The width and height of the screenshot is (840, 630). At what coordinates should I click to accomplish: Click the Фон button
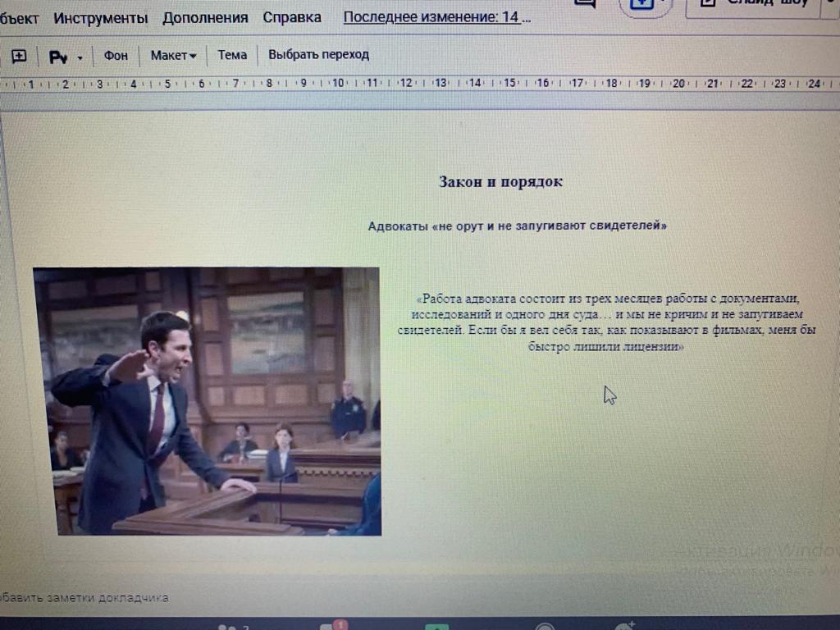pyautogui.click(x=116, y=56)
